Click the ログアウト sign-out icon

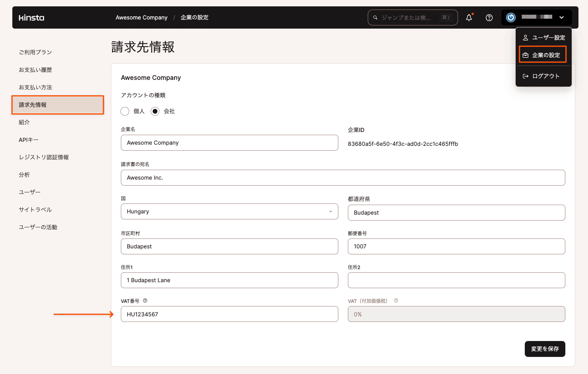coord(526,76)
